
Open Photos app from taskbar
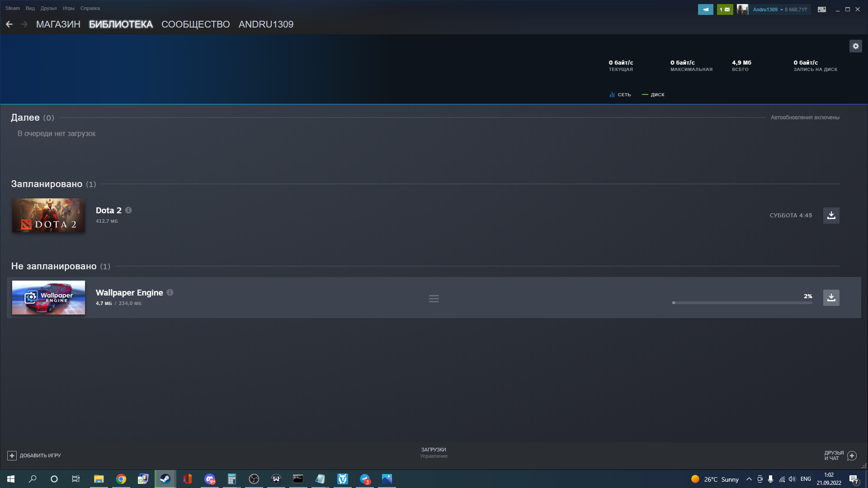click(387, 479)
